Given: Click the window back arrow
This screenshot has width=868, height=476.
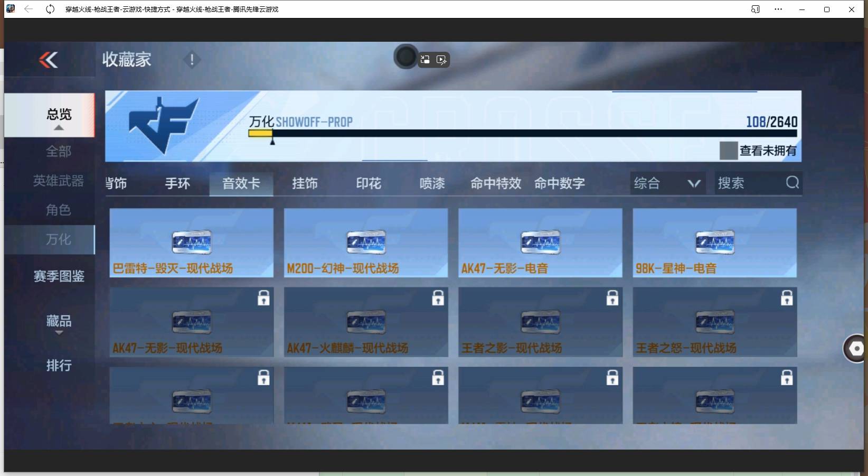Looking at the screenshot, I should coord(29,9).
